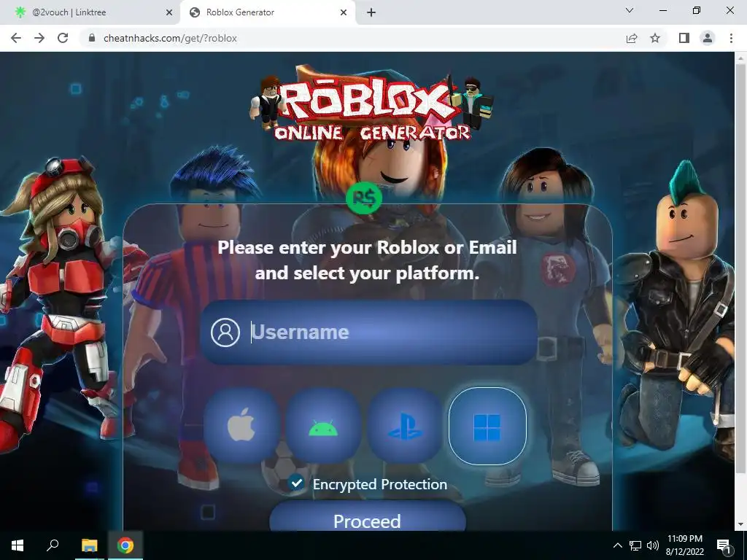Viewport: 747px width, 560px height.
Task: Select the Roblox Generator tab
Action: coord(268,12)
